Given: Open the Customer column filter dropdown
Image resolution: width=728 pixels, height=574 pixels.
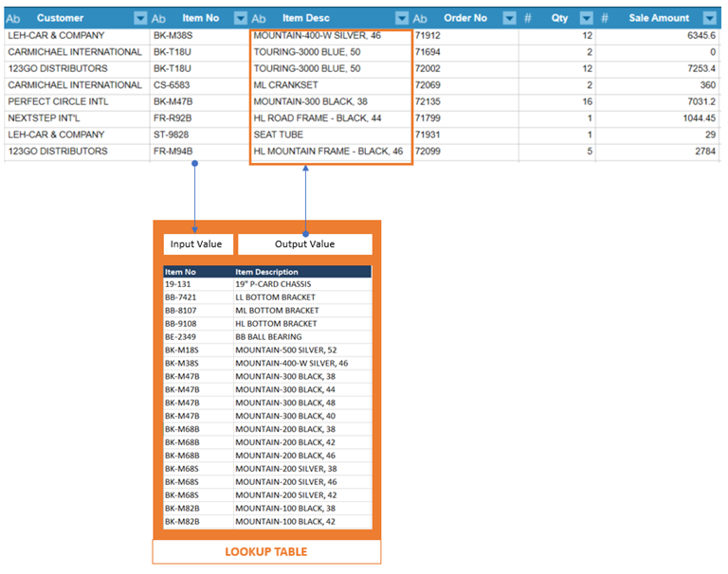Looking at the screenshot, I should (x=140, y=18).
